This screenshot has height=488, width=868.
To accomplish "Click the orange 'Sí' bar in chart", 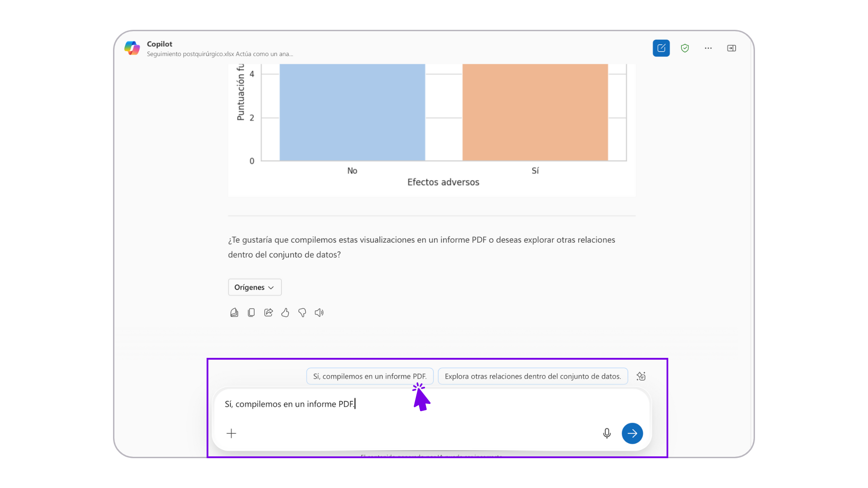I will [535, 112].
